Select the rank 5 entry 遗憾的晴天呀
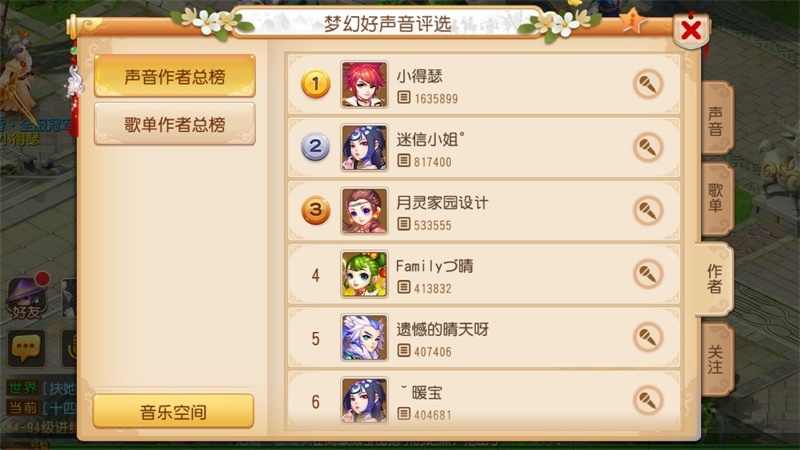 click(x=484, y=337)
